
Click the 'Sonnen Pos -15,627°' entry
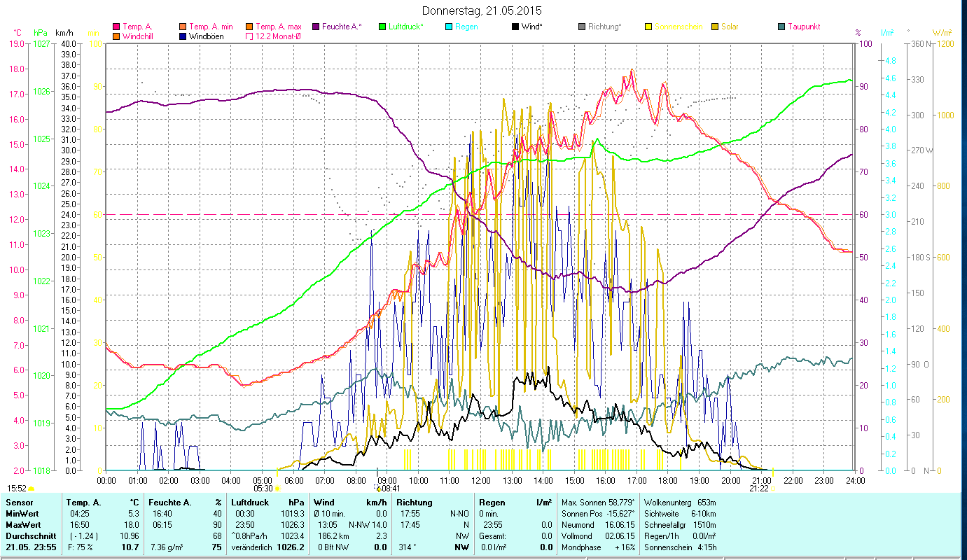(597, 514)
